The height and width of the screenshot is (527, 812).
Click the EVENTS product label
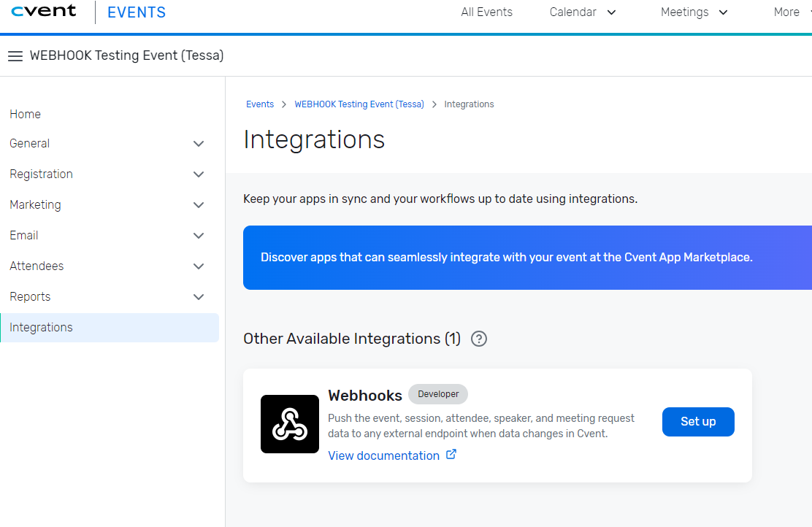tap(137, 12)
